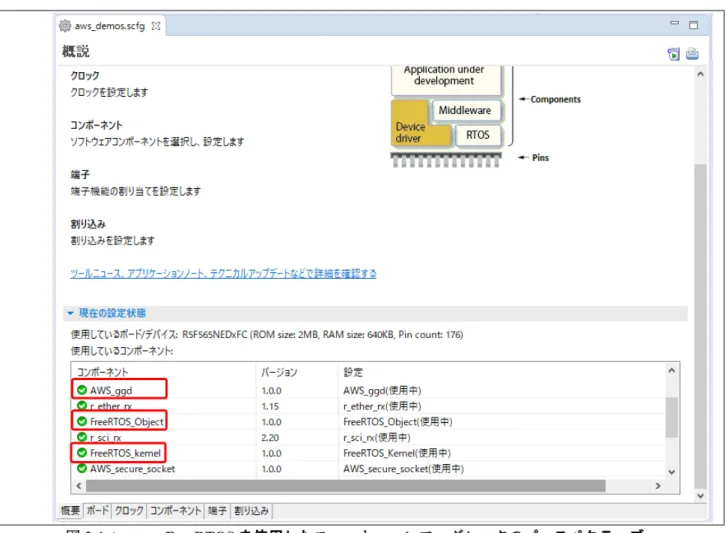Click green check icon for r_ether_rx
Viewport: 726px width, 533px height.
coord(82,406)
